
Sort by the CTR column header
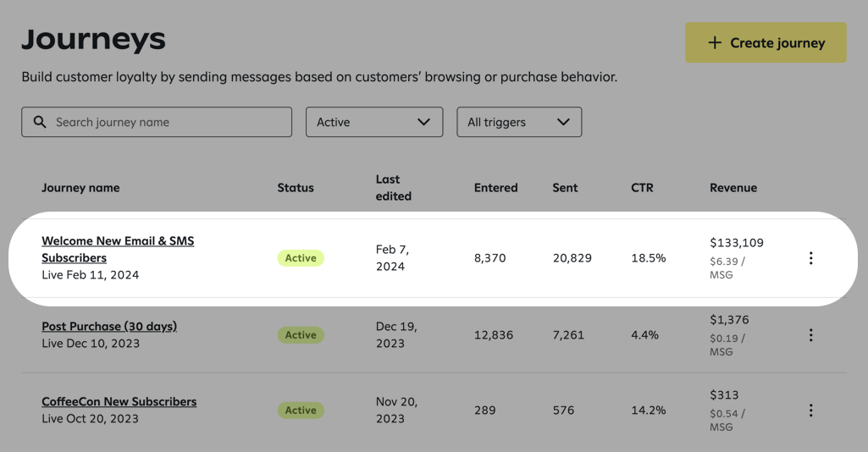642,188
